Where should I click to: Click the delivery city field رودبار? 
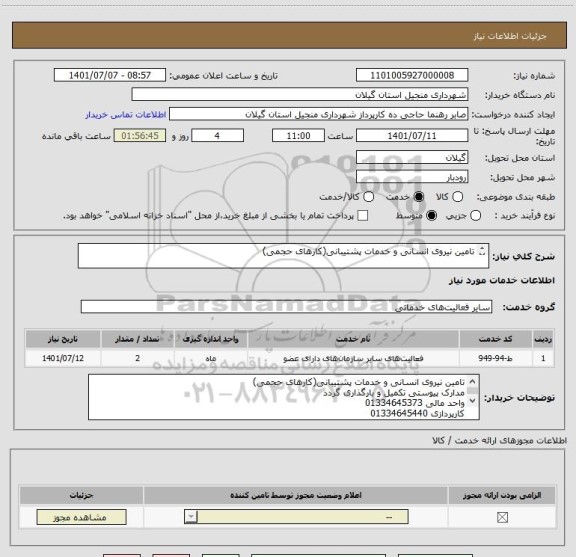point(412,177)
